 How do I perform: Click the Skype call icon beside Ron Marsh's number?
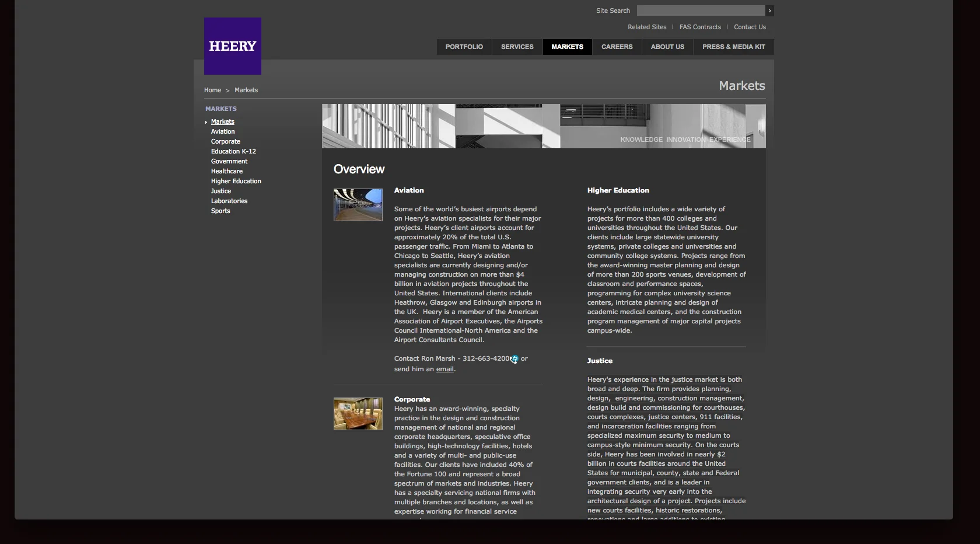[514, 359]
